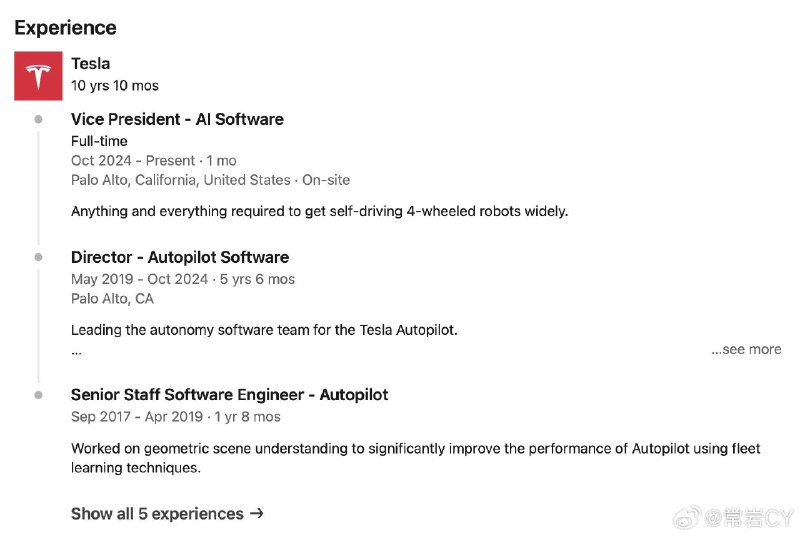Open 'Show all 5 experiences' link
Viewport: 800px width, 537px height.
click(157, 514)
